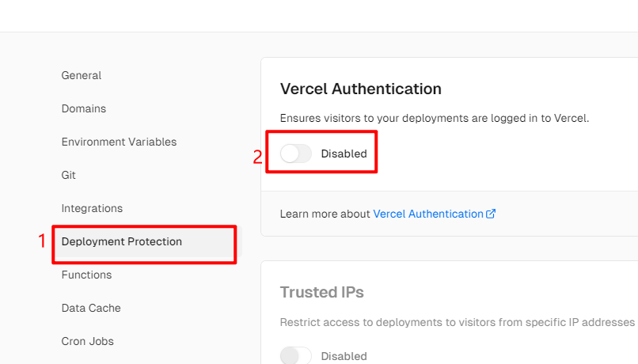Open Cron Jobs in the sidebar

(88, 342)
